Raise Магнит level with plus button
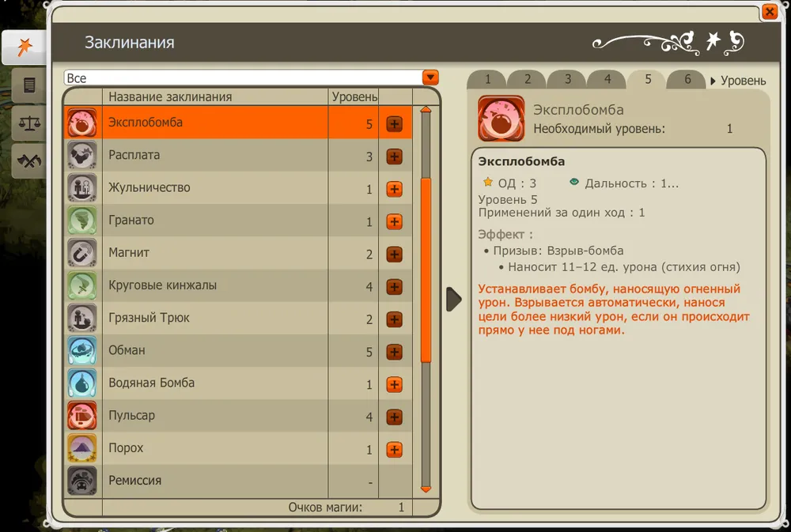Screen dimensions: 791x532 395,255
